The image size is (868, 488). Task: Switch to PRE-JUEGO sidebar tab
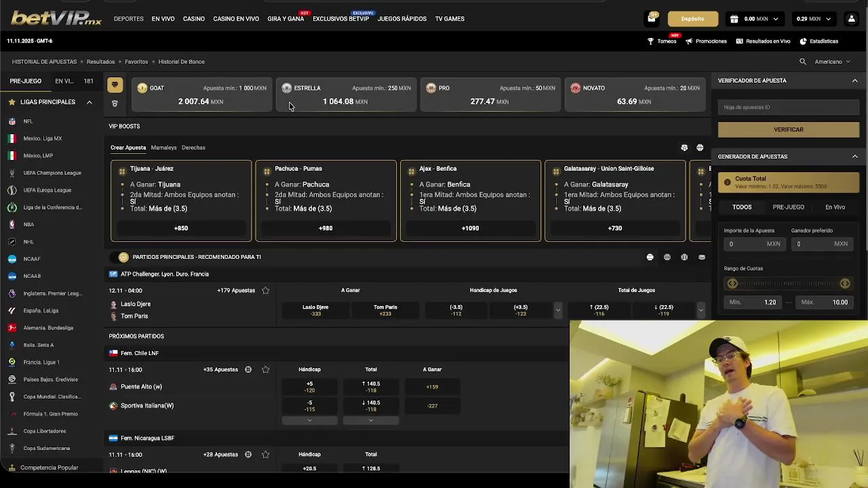coord(26,81)
